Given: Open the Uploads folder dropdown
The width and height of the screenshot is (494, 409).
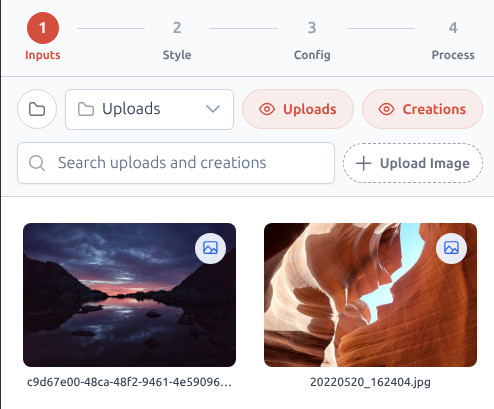Looking at the screenshot, I should coord(149,109).
